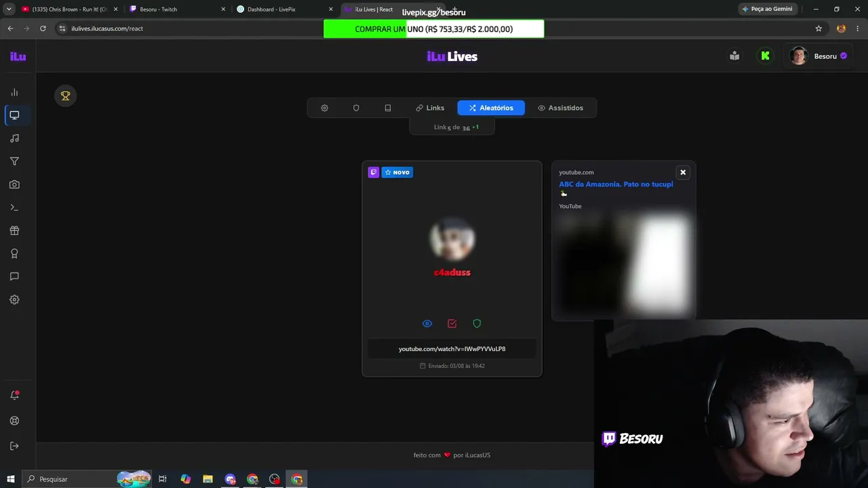
Task: Click the green Kick icon in header
Action: tap(766, 56)
